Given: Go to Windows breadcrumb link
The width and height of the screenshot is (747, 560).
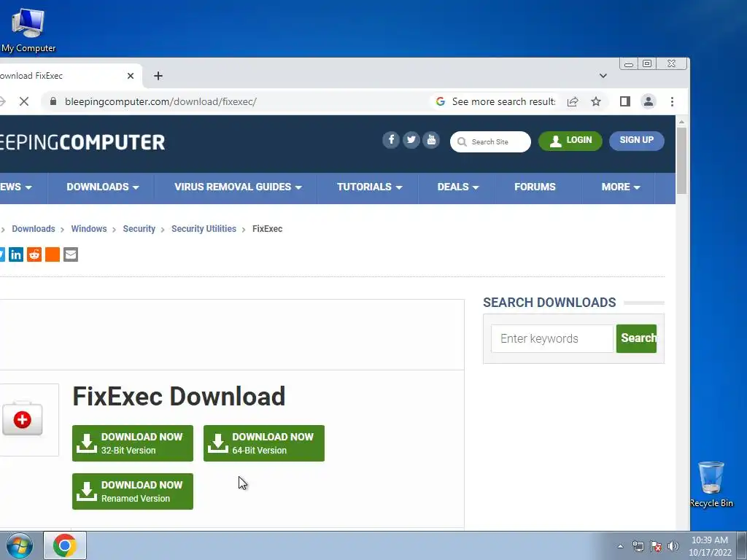Looking at the screenshot, I should tap(89, 229).
